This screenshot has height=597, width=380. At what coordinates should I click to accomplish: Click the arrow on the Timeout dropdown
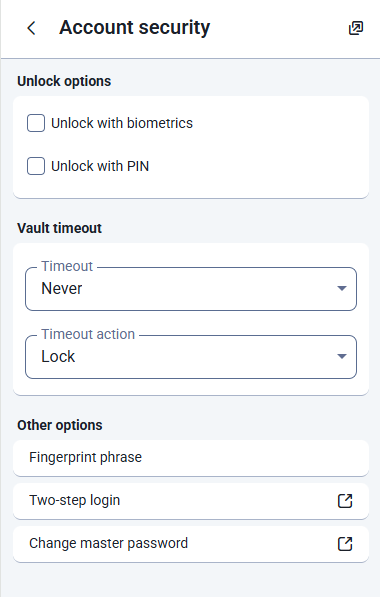click(342, 289)
